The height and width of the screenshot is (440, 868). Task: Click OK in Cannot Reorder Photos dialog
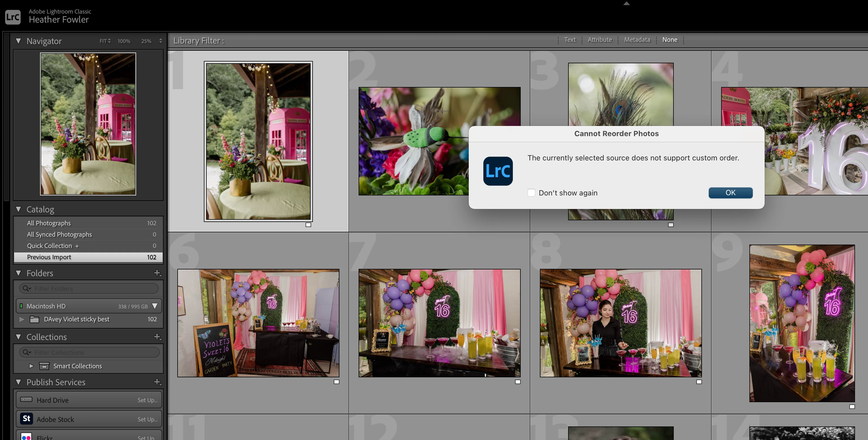click(x=730, y=193)
